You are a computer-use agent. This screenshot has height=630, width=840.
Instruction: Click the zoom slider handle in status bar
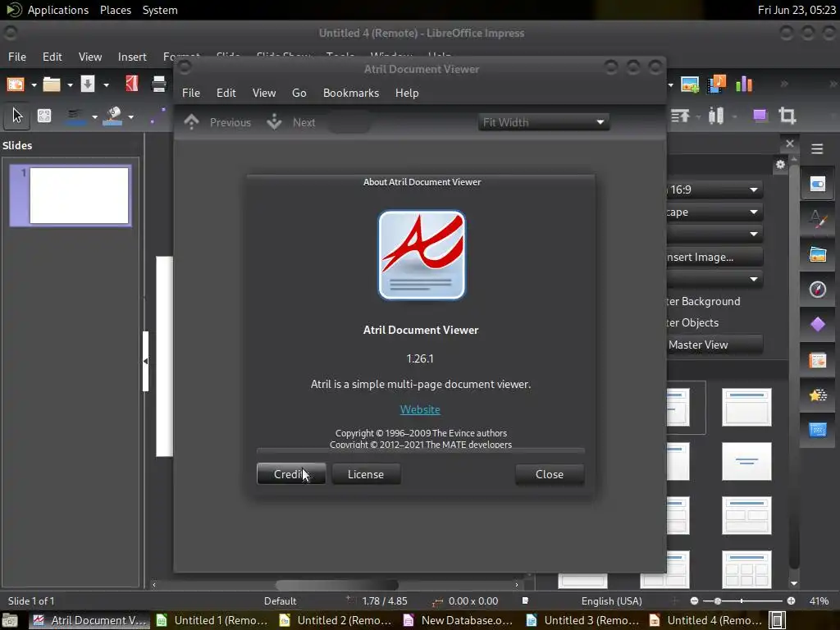(x=717, y=601)
